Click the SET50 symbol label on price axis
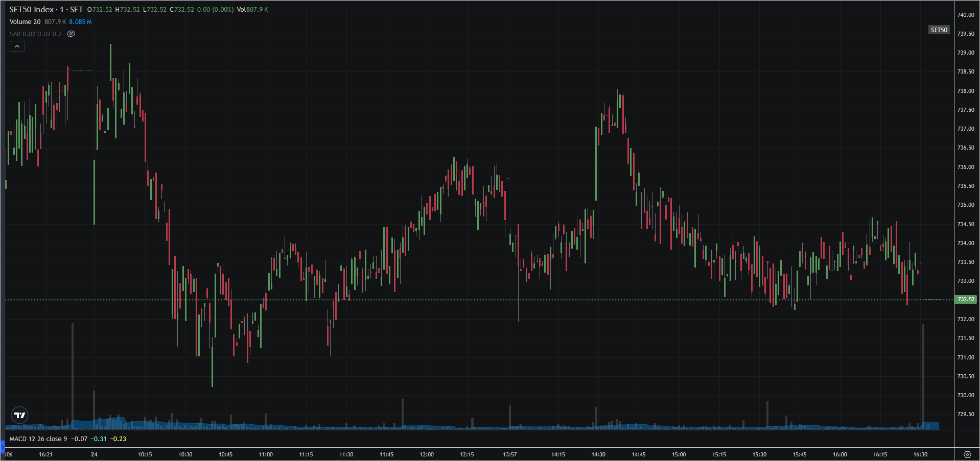Viewport: 980px width, 461px height. pos(939,30)
